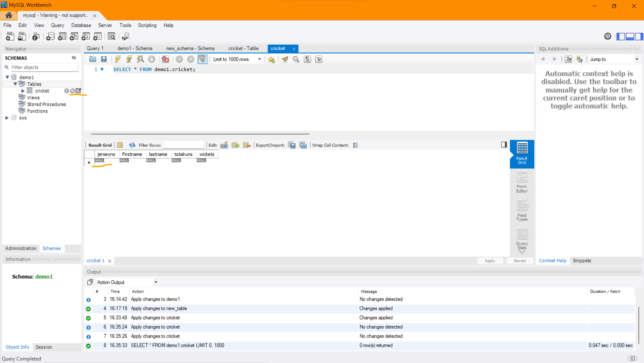Open the Query menu
Viewport: 644px width, 363px height.
57,25
